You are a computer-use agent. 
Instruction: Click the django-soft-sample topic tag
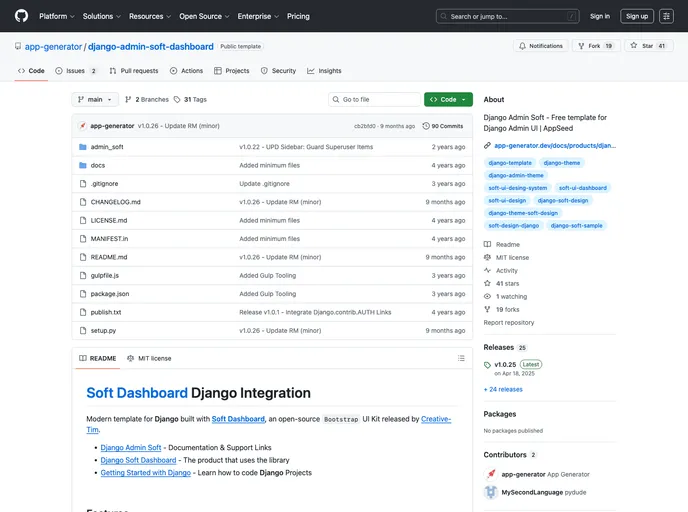576,226
